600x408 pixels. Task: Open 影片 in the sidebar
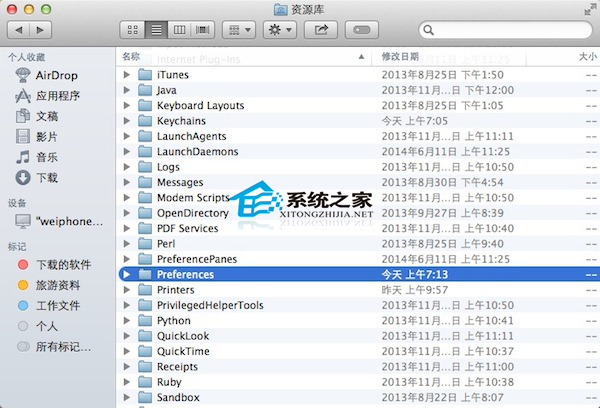37,136
